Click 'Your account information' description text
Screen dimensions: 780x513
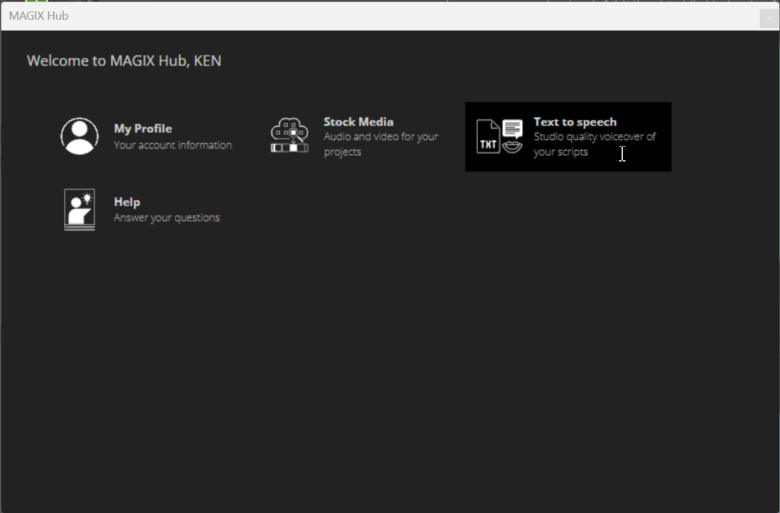point(172,145)
